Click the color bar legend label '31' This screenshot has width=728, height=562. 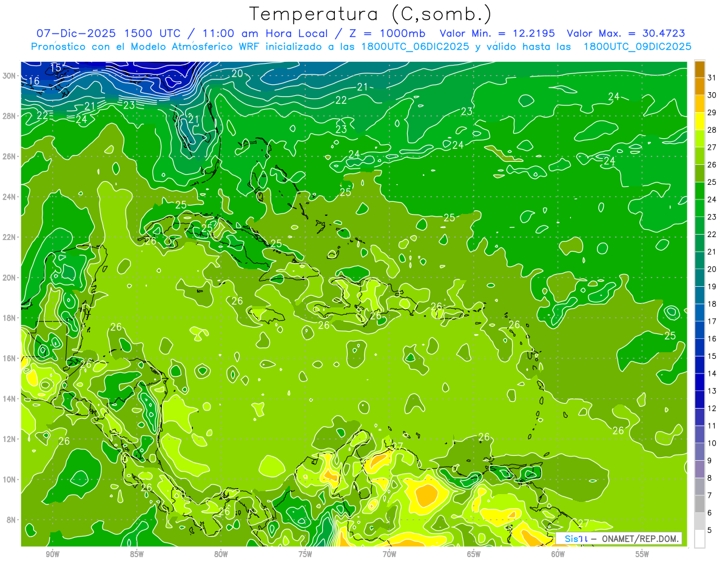[x=712, y=78]
